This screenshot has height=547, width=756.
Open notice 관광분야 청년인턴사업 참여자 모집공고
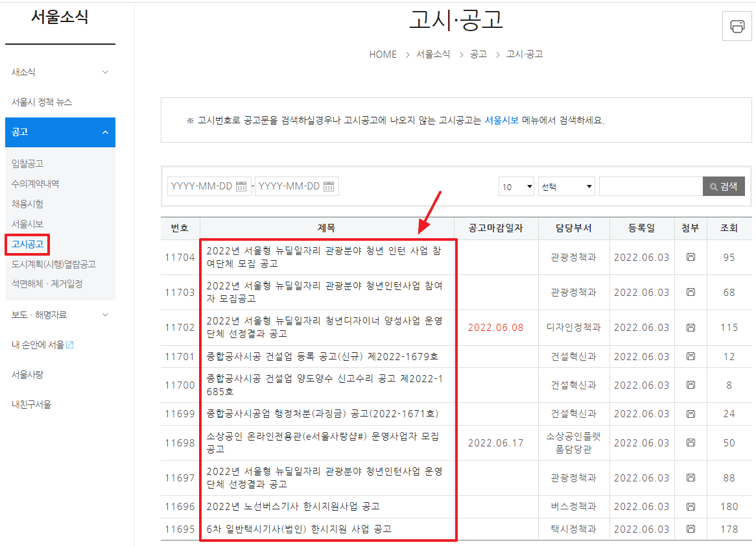coord(324,292)
